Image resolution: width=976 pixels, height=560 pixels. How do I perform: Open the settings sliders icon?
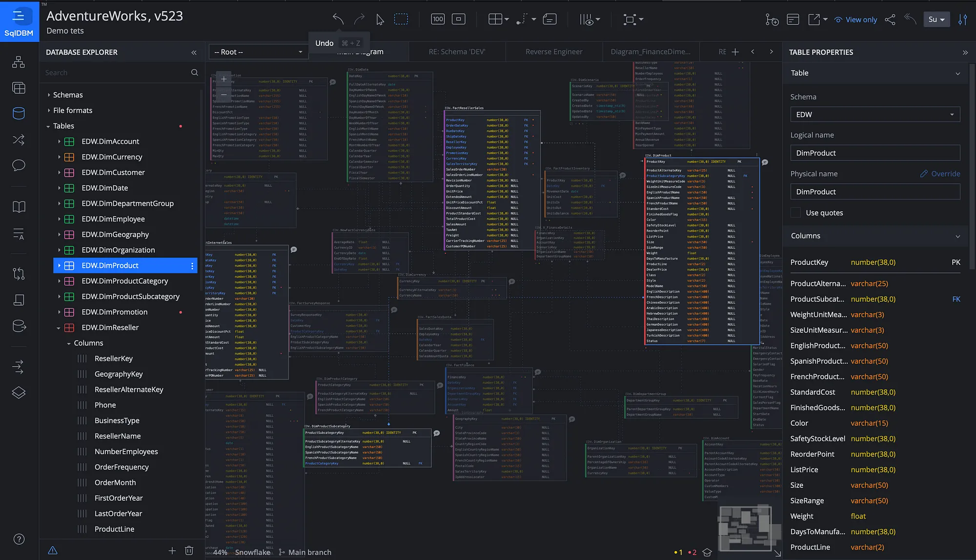962,19
